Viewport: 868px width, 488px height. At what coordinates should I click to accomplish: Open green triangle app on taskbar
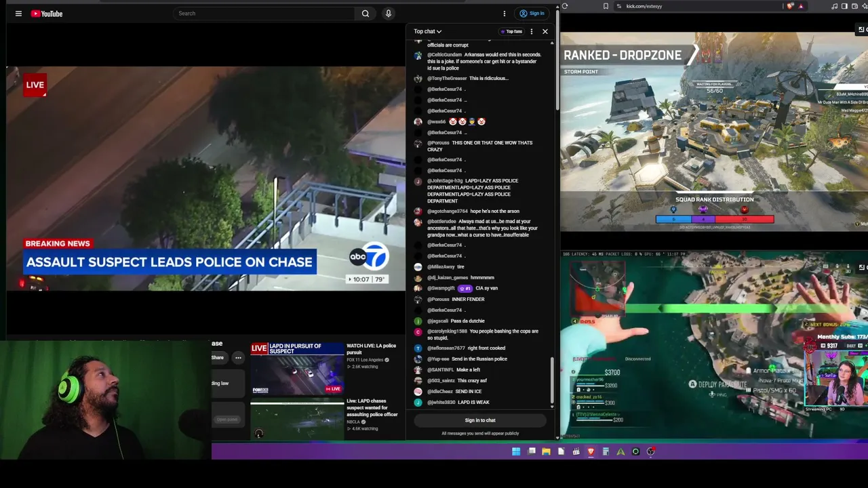click(x=620, y=451)
